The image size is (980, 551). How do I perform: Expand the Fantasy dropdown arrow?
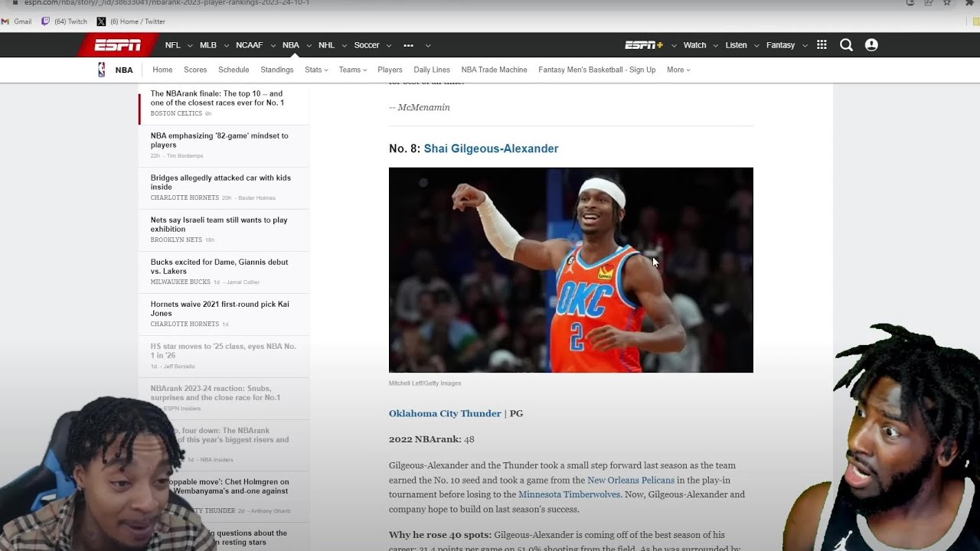pyautogui.click(x=805, y=46)
